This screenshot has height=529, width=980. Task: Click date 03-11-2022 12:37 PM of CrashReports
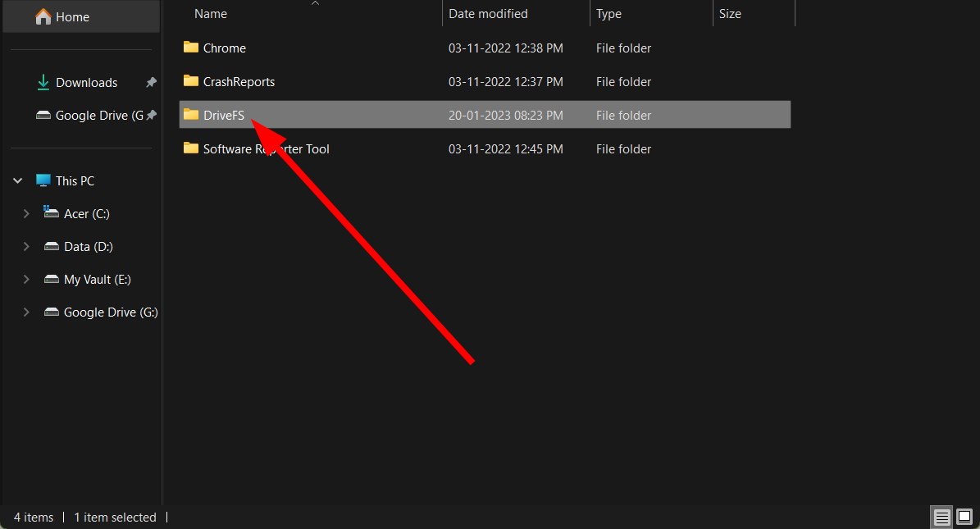pos(506,82)
